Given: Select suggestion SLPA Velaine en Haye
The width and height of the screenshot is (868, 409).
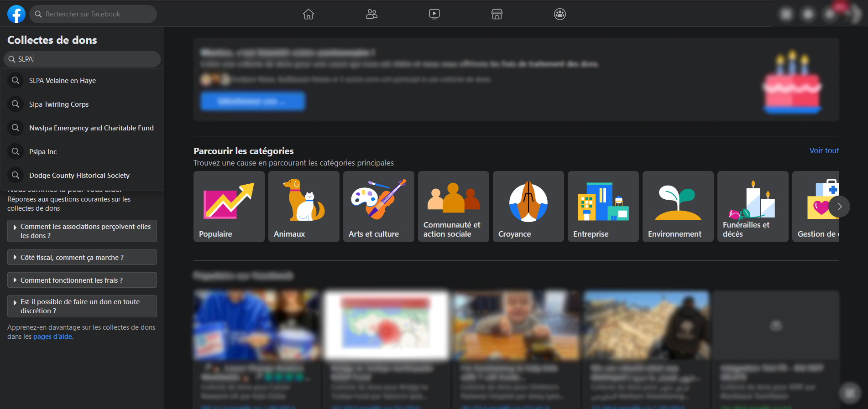Looking at the screenshot, I should click(82, 81).
